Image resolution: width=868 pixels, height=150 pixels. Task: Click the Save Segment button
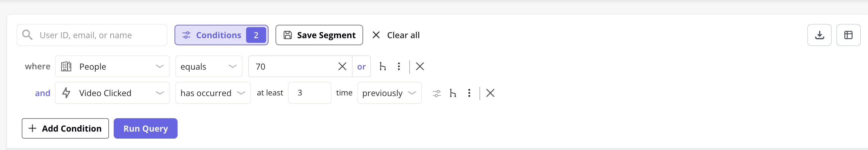click(x=319, y=35)
